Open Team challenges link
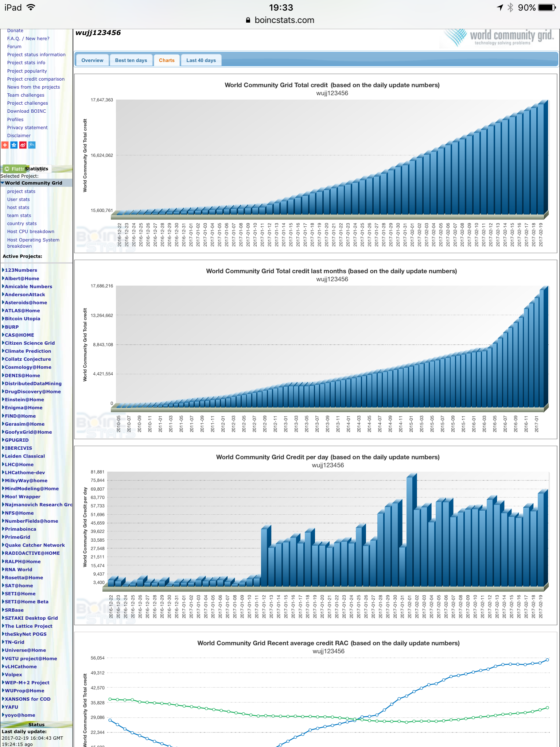Image resolution: width=560 pixels, height=747 pixels. (x=26, y=95)
